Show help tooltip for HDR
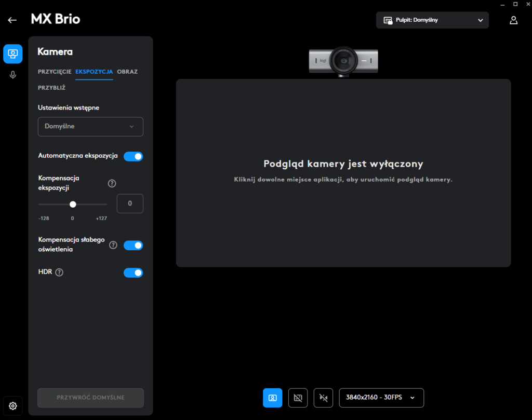 pyautogui.click(x=59, y=272)
